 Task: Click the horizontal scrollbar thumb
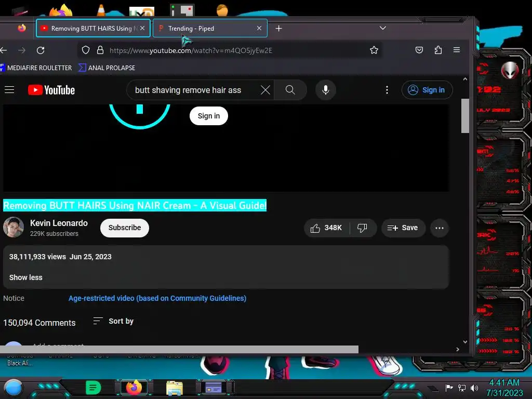(179, 350)
